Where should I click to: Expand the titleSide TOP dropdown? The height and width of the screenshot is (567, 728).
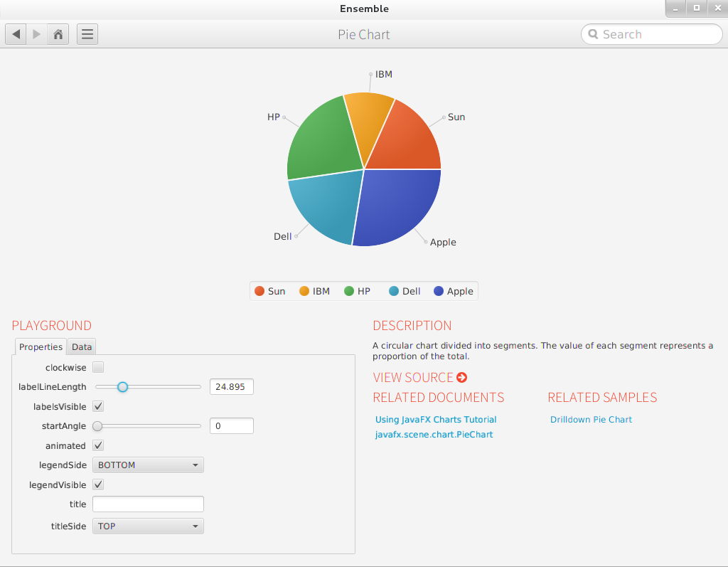(148, 526)
